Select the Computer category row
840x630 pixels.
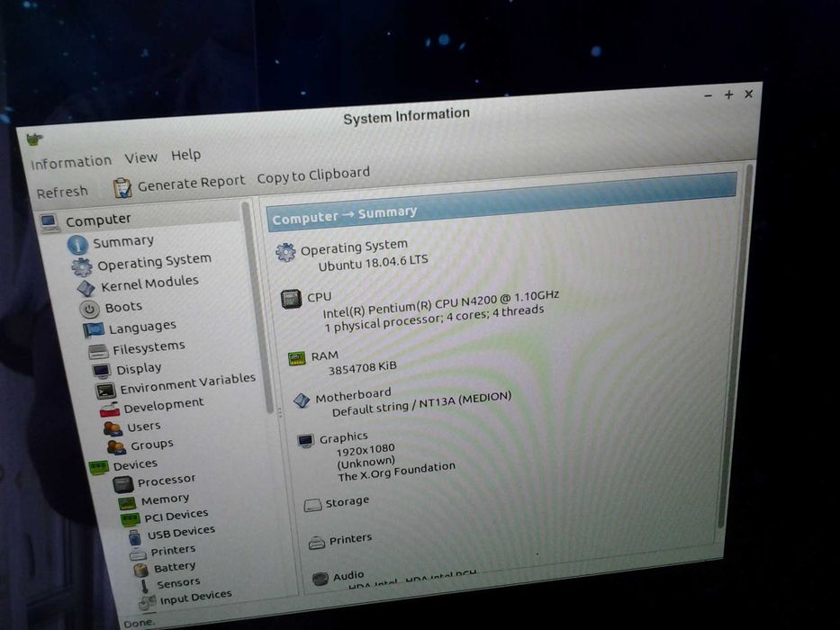coord(98,220)
